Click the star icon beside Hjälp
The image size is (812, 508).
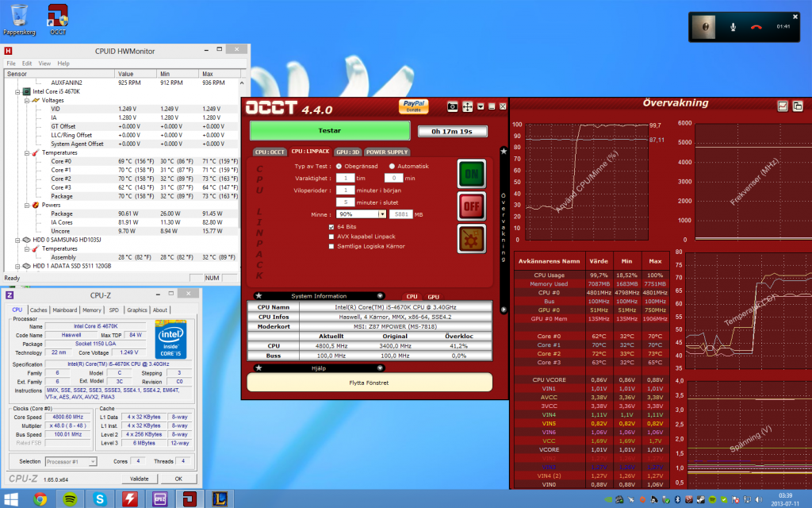pyautogui.click(x=259, y=368)
